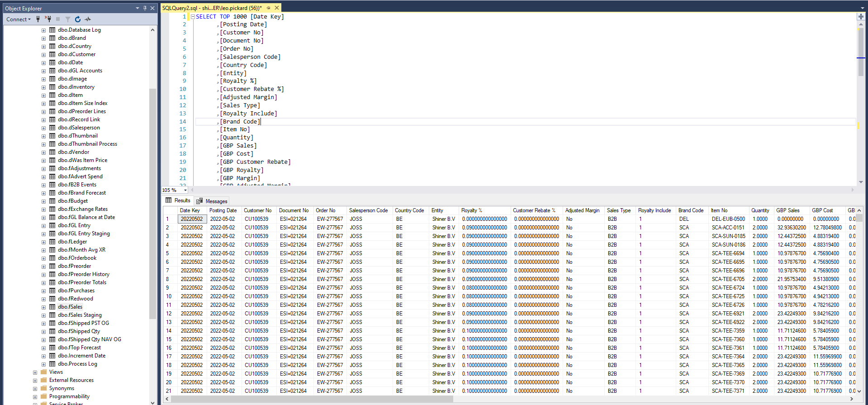Expand the Views folder
This screenshot has width=868, height=405.
(35, 372)
